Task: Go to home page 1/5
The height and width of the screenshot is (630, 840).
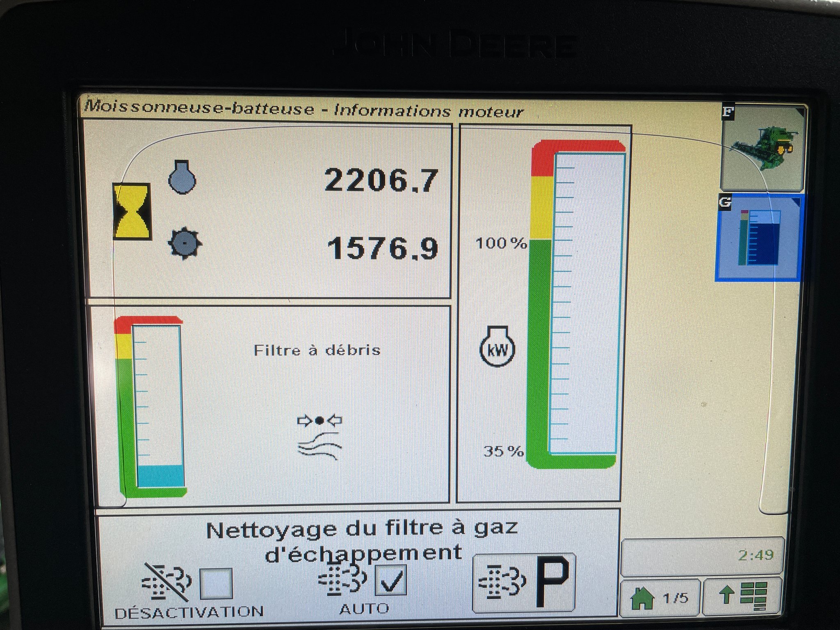Action: pyautogui.click(x=660, y=597)
